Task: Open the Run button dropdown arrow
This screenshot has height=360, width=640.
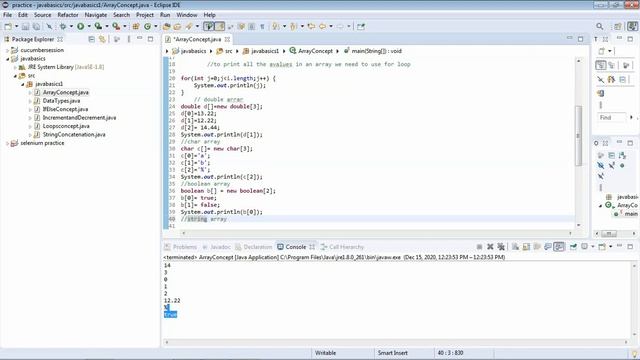Action: [x=89, y=27]
